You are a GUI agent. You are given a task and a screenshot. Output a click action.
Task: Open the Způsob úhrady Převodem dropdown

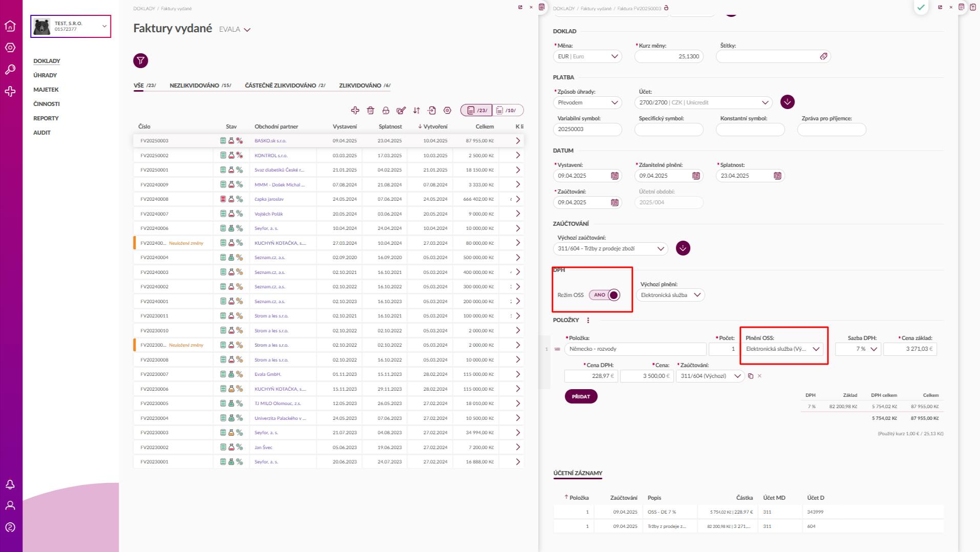click(587, 102)
